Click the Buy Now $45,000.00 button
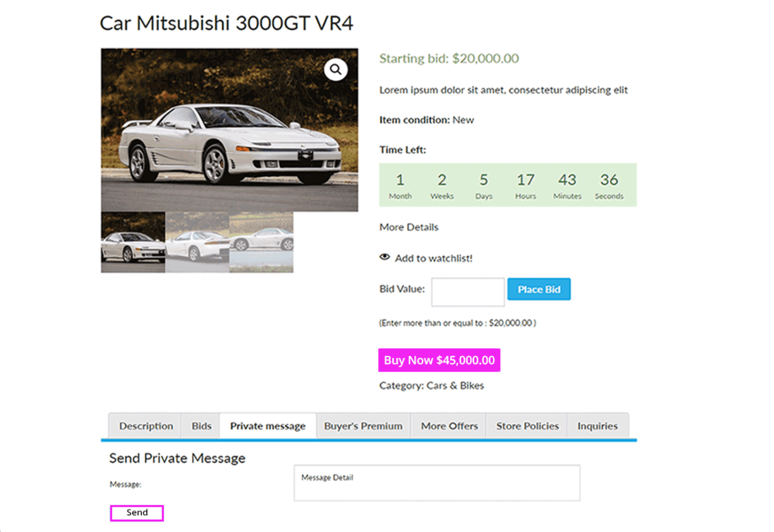774x532 pixels. point(439,360)
